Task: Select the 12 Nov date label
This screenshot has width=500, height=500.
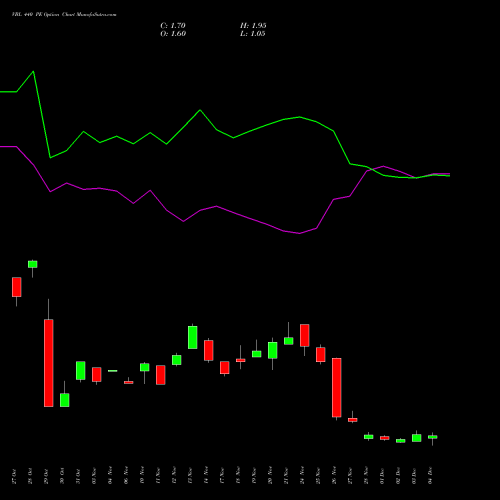Action: pyautogui.click(x=174, y=476)
